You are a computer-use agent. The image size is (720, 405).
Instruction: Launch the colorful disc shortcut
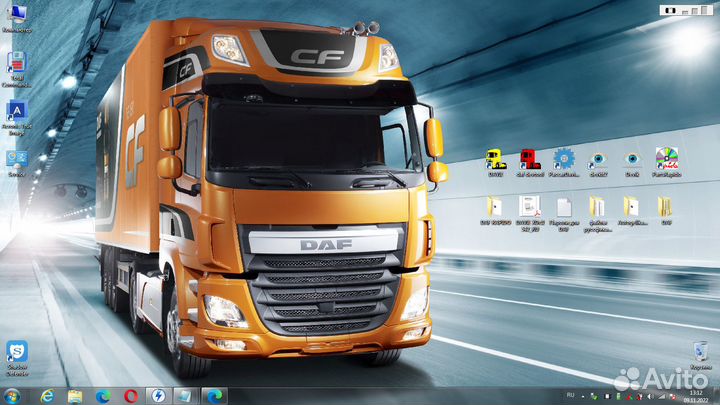pyautogui.click(x=666, y=163)
